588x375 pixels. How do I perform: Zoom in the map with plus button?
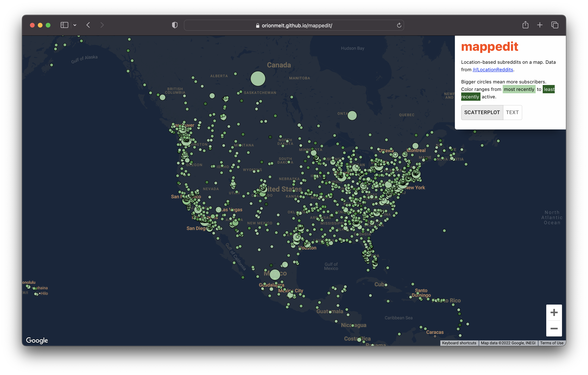pyautogui.click(x=554, y=312)
